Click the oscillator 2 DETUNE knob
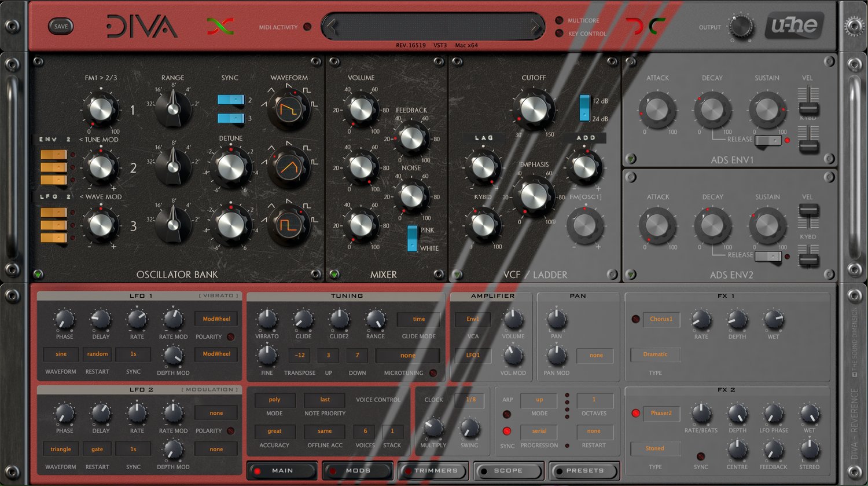This screenshot has width=868, height=486. (x=230, y=167)
